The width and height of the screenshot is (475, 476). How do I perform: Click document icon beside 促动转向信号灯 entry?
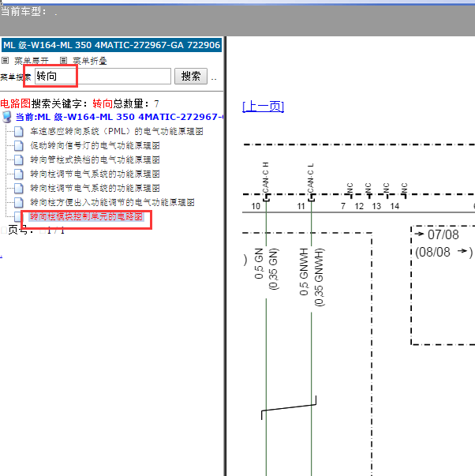coord(19,146)
